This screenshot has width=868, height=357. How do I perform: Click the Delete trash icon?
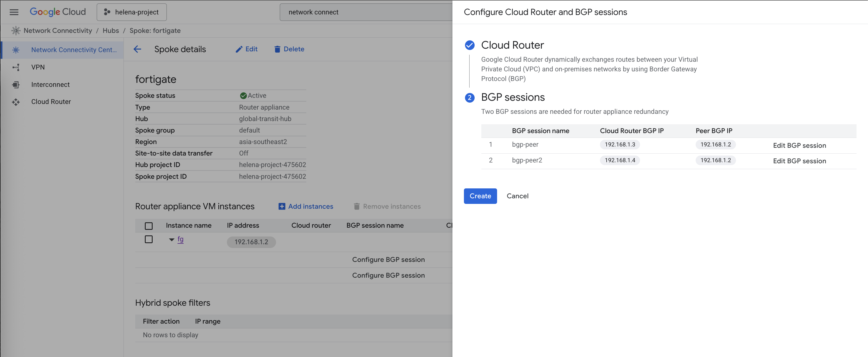277,49
